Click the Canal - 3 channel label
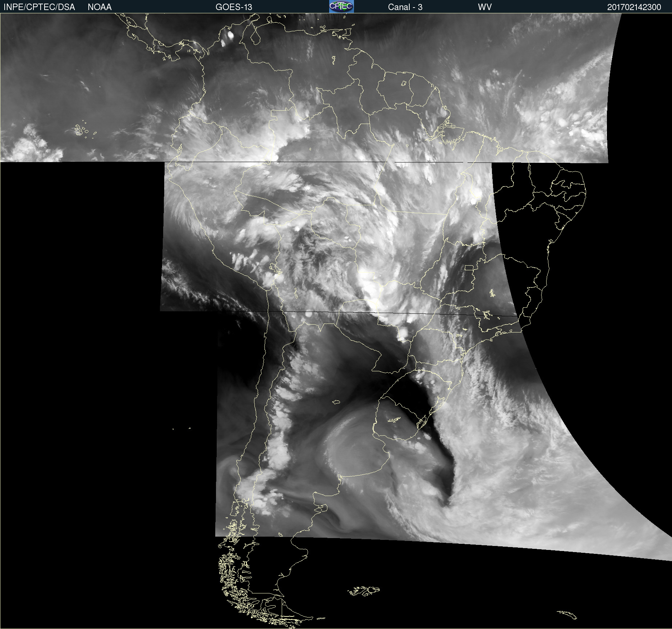 [x=405, y=7]
